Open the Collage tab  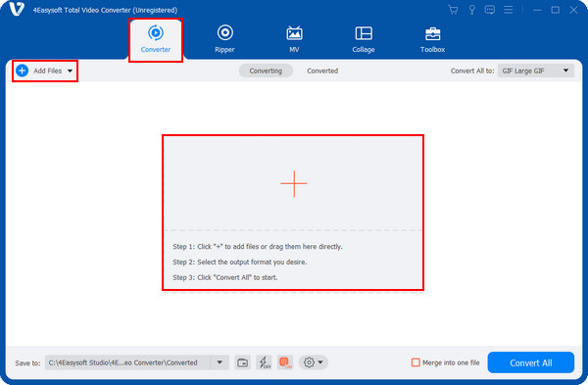[x=364, y=39]
